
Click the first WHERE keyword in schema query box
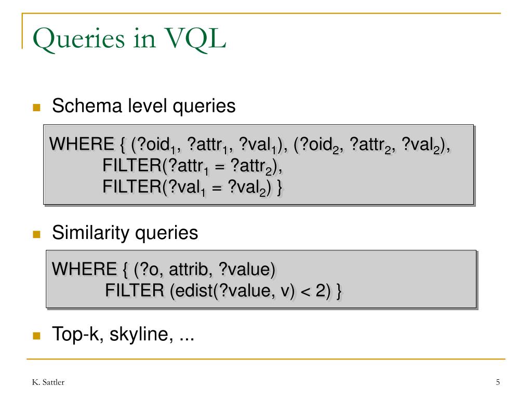(x=82, y=144)
